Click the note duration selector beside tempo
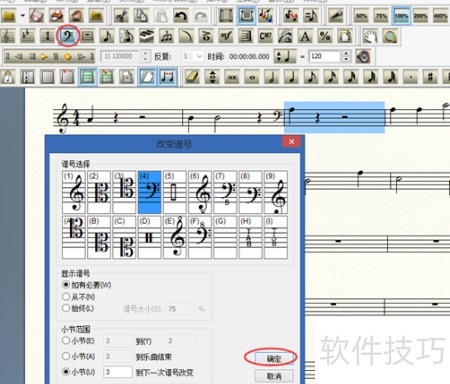The width and height of the screenshot is (450, 384). (285, 56)
